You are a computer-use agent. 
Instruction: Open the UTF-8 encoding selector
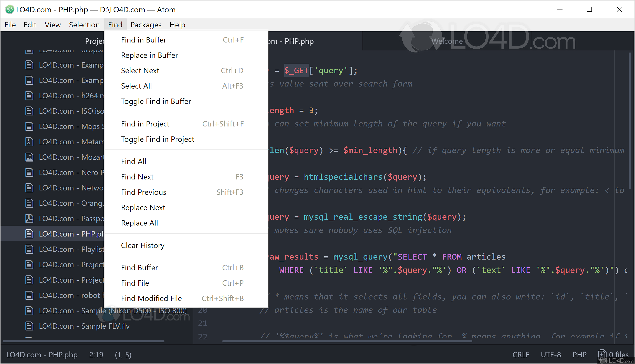(x=551, y=355)
